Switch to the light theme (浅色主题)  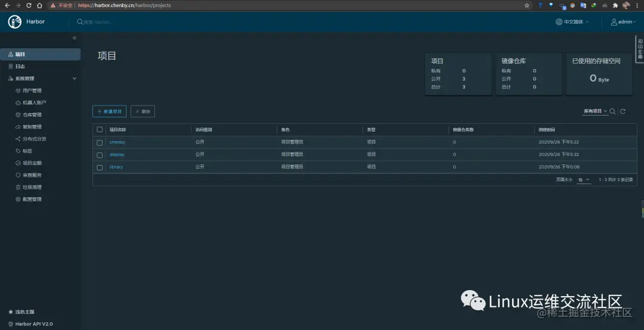tap(21, 312)
